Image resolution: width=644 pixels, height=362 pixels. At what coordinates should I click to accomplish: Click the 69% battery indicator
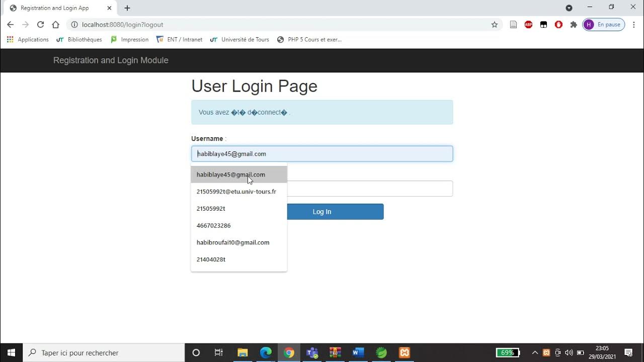(508, 353)
